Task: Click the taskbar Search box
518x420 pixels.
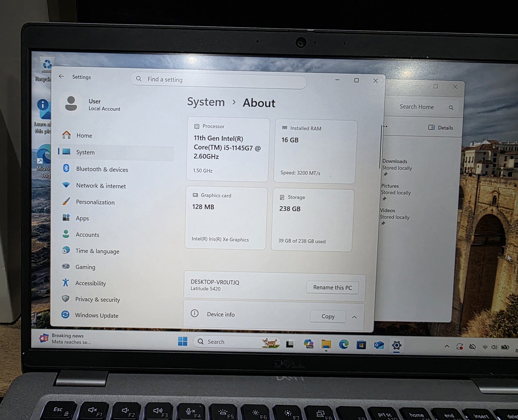Action: 237,342
